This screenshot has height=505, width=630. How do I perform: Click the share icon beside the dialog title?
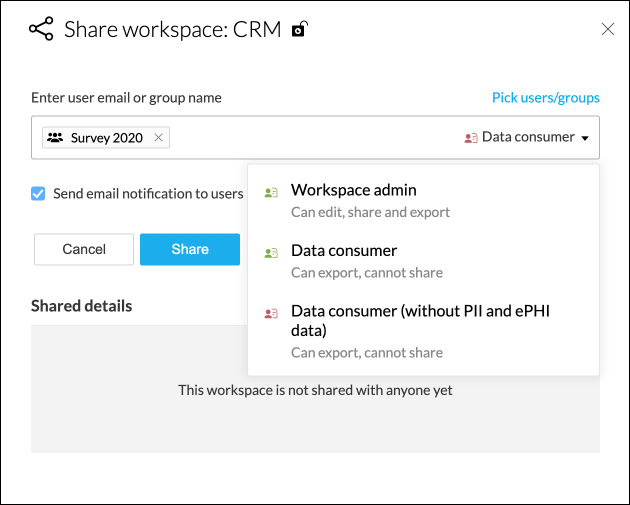[41, 29]
